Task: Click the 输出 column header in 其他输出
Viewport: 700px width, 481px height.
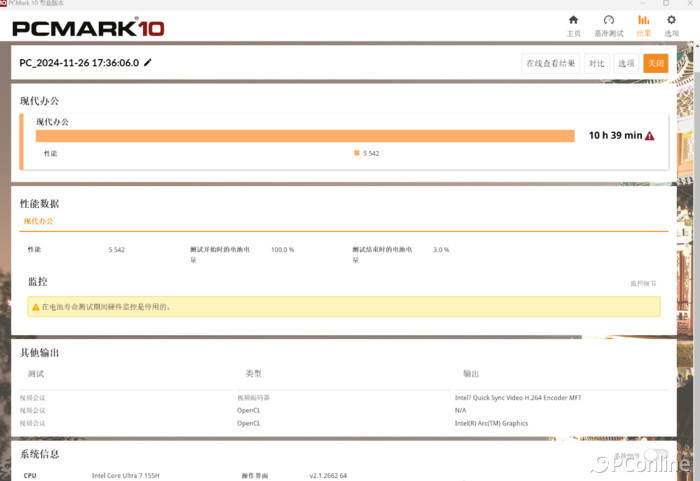Action: click(471, 374)
